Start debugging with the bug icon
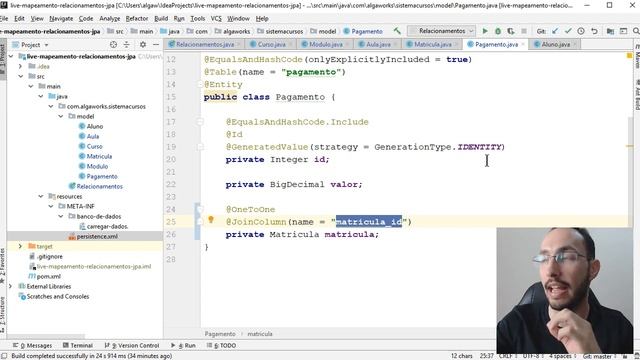 498,31
